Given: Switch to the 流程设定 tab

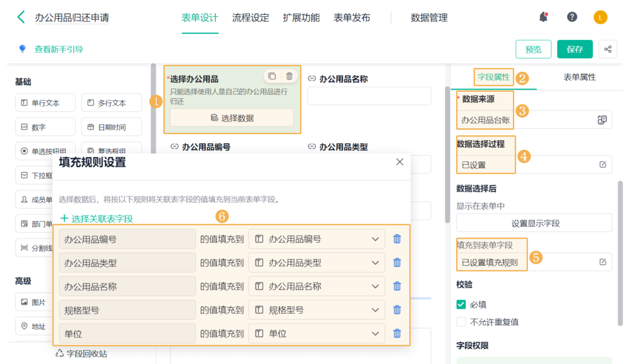Looking at the screenshot, I should coord(251,18).
